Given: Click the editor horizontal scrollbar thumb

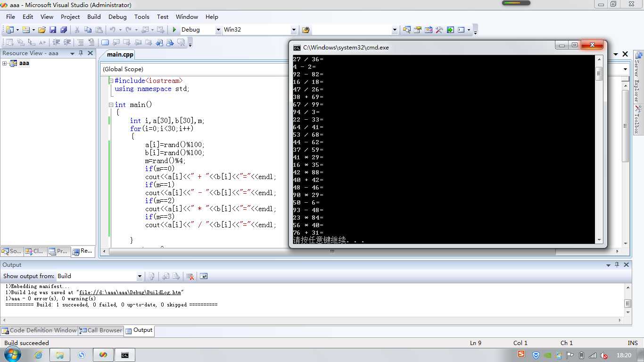Looking at the screenshot, I should 332,251.
